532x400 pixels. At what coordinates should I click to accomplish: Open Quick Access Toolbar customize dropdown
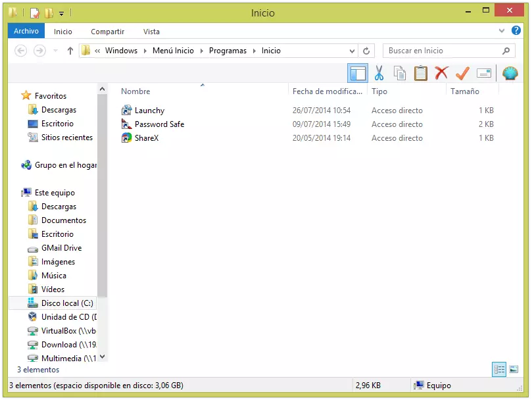coord(62,12)
